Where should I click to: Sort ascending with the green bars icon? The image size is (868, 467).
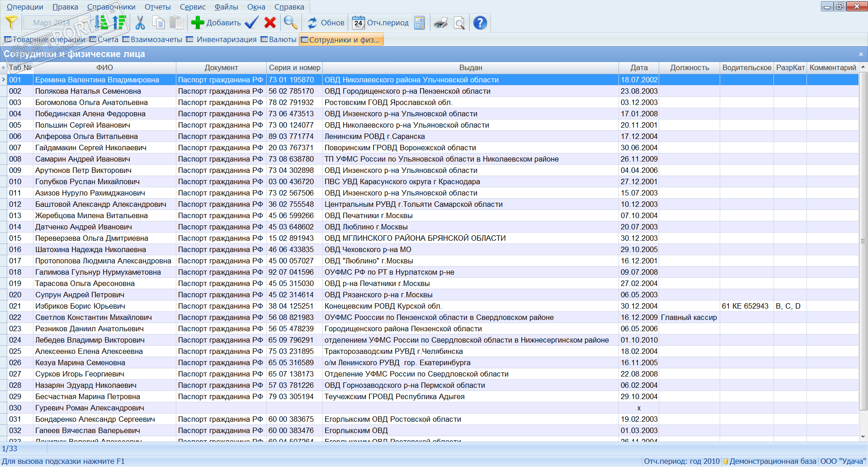(102, 23)
